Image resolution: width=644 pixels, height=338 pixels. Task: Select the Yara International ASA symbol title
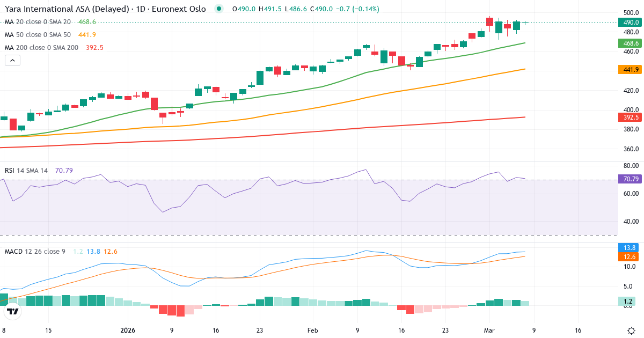coord(105,9)
